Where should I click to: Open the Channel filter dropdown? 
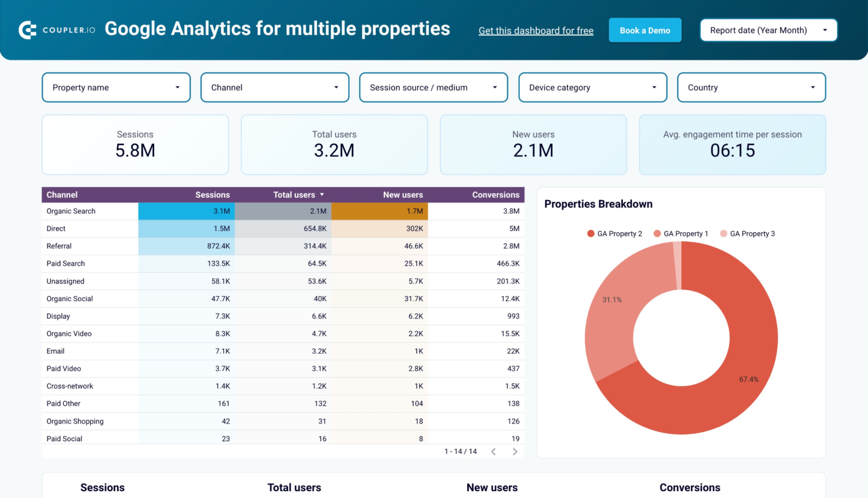point(274,87)
